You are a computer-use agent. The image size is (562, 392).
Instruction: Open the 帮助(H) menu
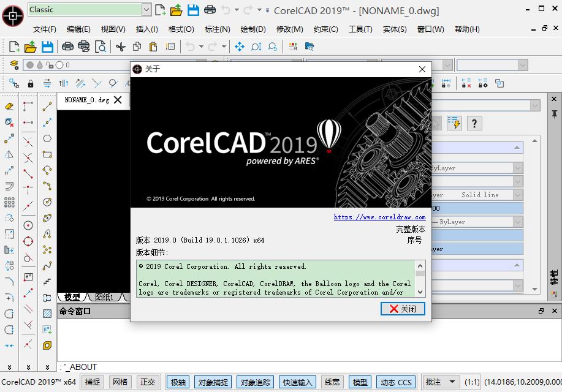tap(467, 29)
